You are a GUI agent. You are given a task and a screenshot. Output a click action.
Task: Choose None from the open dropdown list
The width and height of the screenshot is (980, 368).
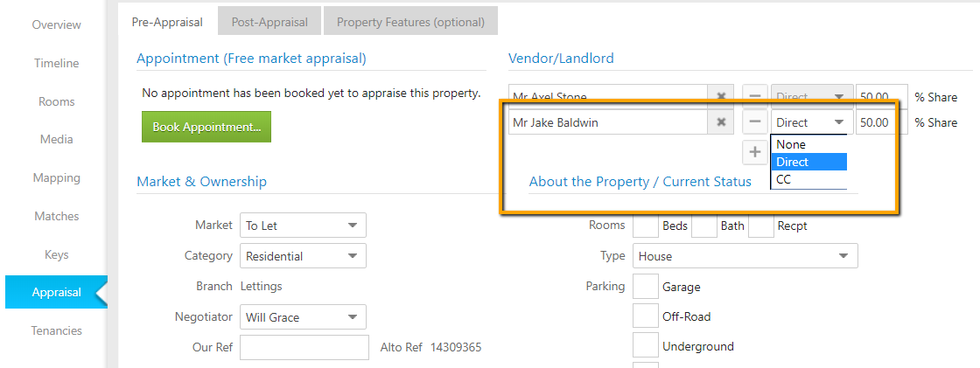(x=808, y=144)
